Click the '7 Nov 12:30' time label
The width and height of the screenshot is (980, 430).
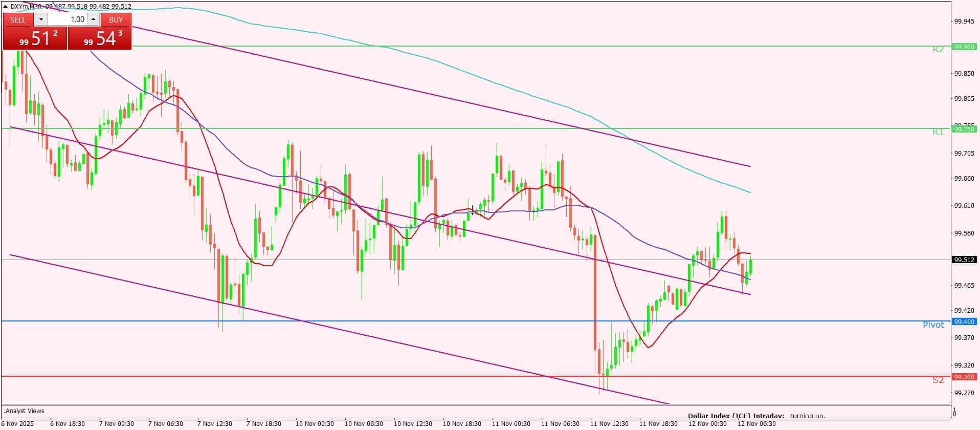[x=215, y=423]
